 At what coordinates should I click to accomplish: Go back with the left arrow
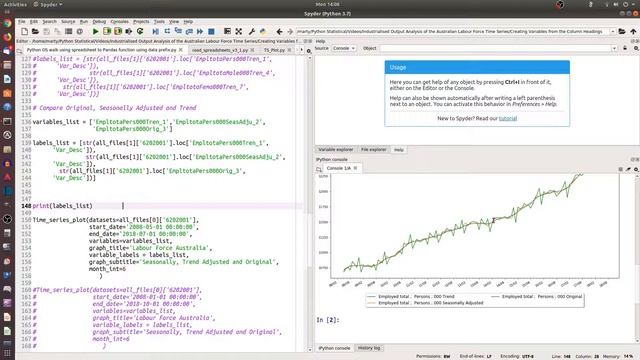coord(279,31)
